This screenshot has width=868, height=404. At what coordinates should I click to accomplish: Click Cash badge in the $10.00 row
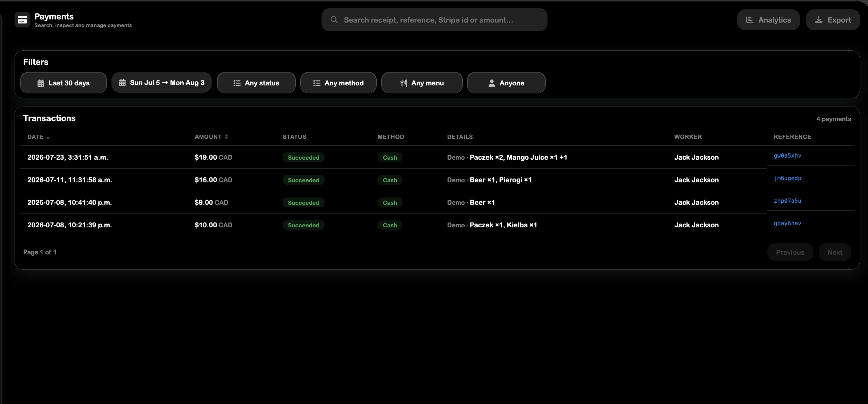pos(390,225)
